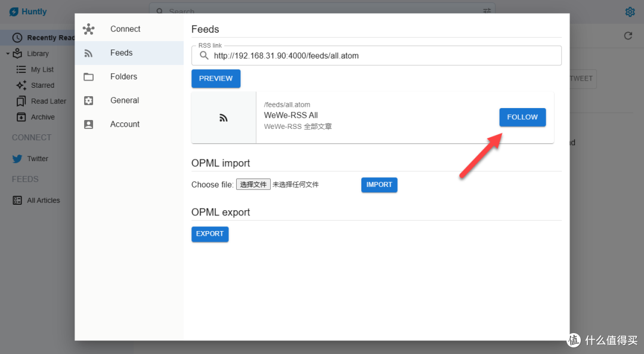This screenshot has width=644, height=354.
Task: Click the Twitter bird icon
Action: [17, 159]
